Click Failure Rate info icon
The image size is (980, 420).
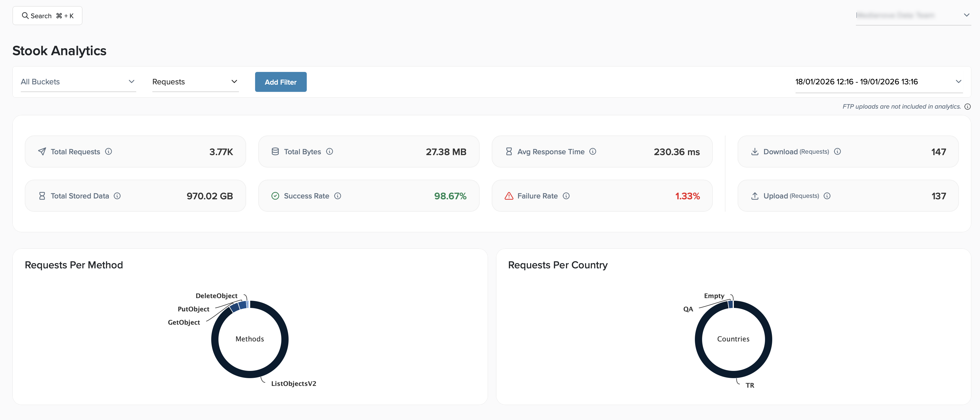click(566, 196)
